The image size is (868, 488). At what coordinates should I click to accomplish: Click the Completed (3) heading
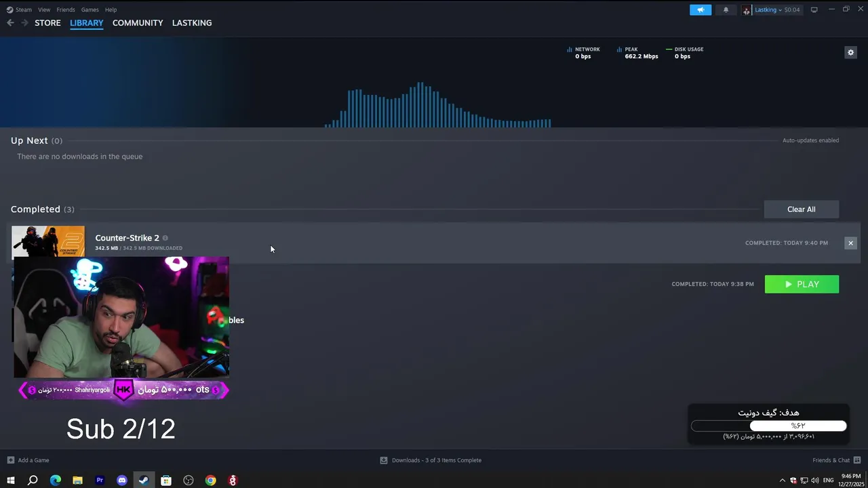[x=43, y=209]
